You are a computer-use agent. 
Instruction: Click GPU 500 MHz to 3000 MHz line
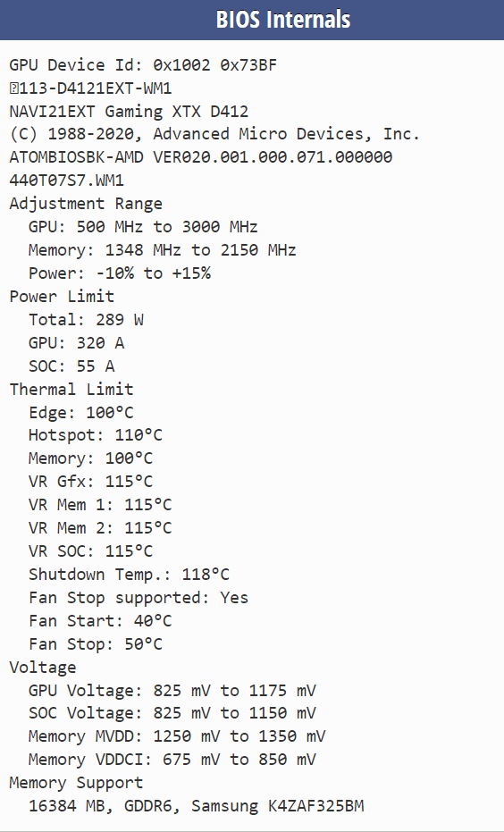(x=143, y=227)
